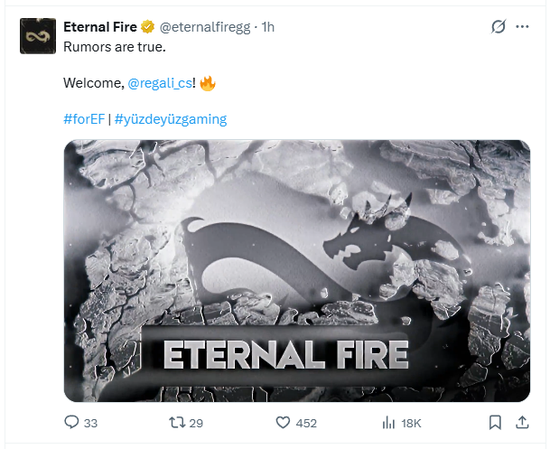Image resolution: width=550 pixels, height=449 pixels.
Task: Click the 33 replies count
Action: tap(90, 423)
